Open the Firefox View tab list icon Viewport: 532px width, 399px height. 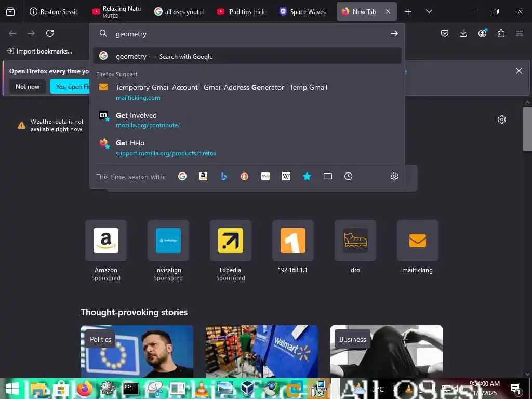(10, 11)
